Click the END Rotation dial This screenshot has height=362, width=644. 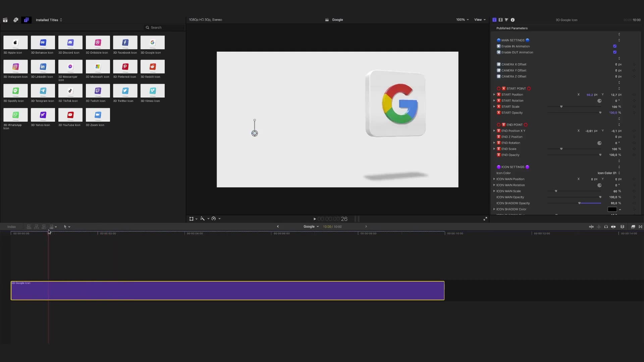tap(599, 143)
